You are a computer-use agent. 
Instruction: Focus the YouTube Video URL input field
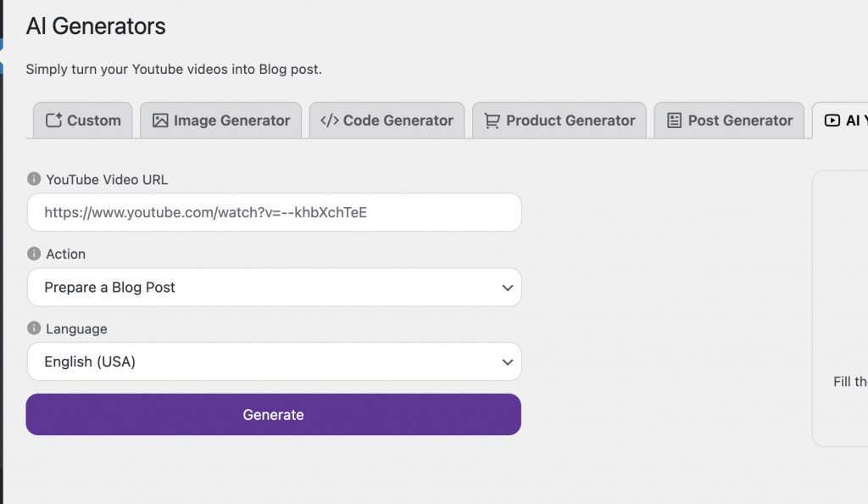pos(274,212)
